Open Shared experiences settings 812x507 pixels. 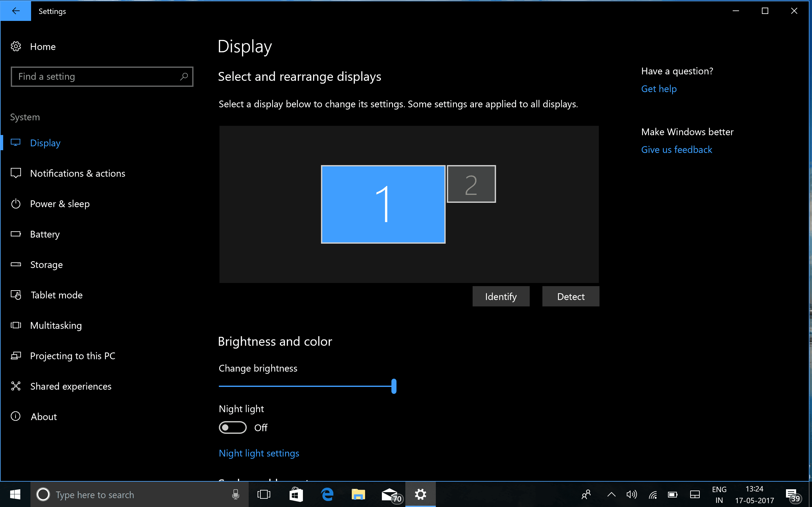71,386
